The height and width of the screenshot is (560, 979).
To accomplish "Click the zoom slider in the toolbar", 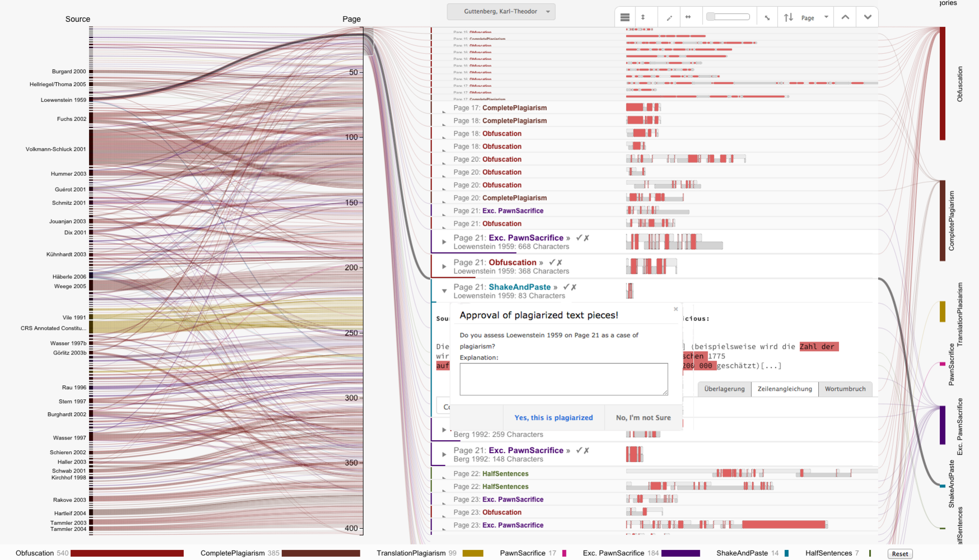I will click(728, 17).
